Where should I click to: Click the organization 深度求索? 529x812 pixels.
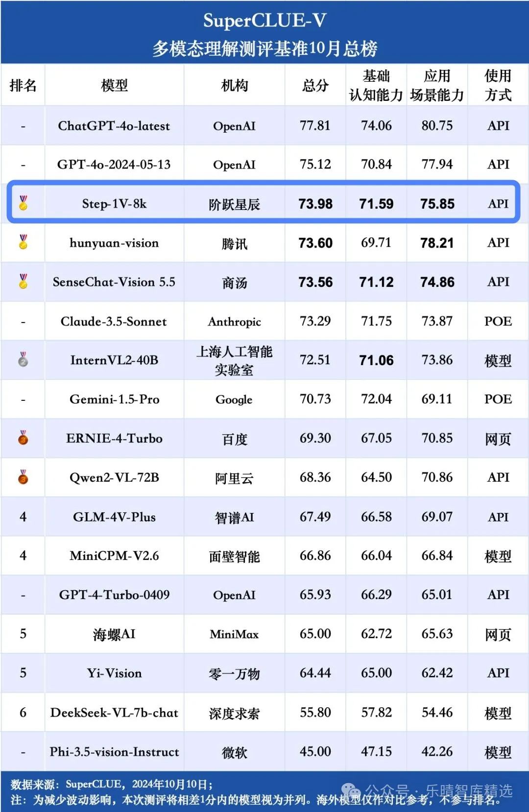[234, 713]
